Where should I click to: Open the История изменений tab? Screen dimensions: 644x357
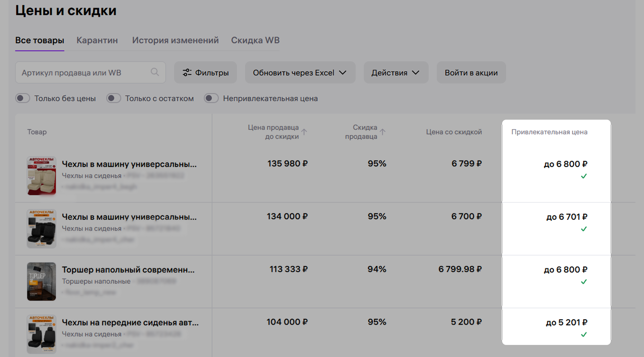[175, 40]
